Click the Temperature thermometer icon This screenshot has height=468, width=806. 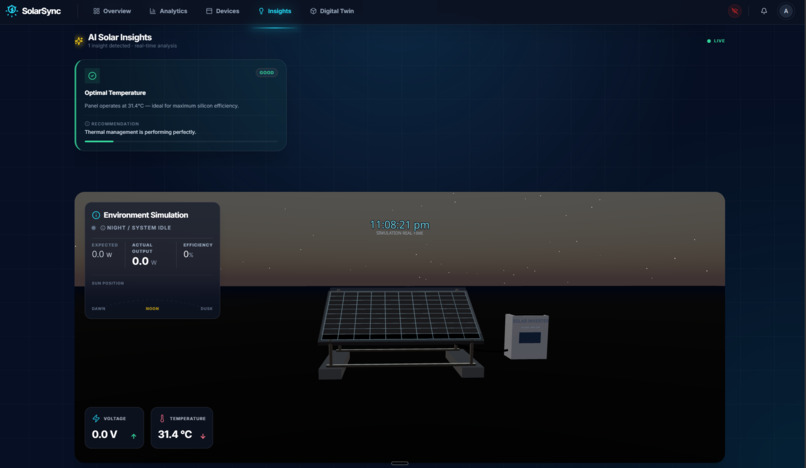point(162,418)
